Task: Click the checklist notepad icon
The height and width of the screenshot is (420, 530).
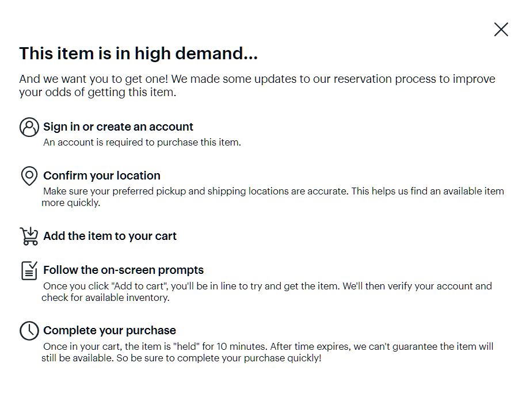Action: pyautogui.click(x=29, y=270)
